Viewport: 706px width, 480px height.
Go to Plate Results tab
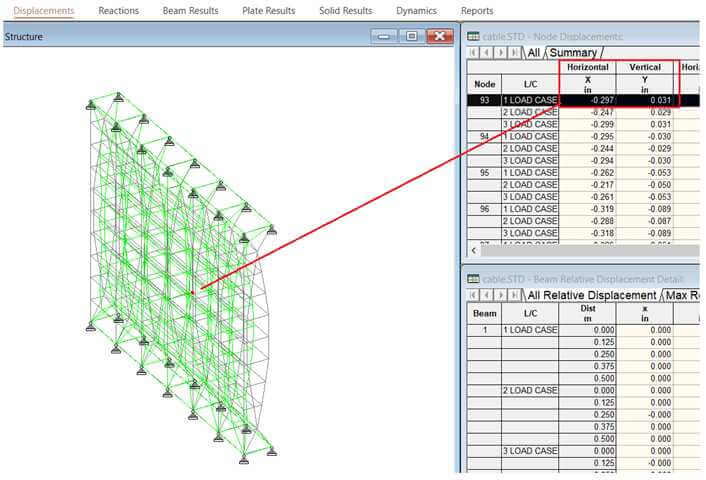coord(269,11)
